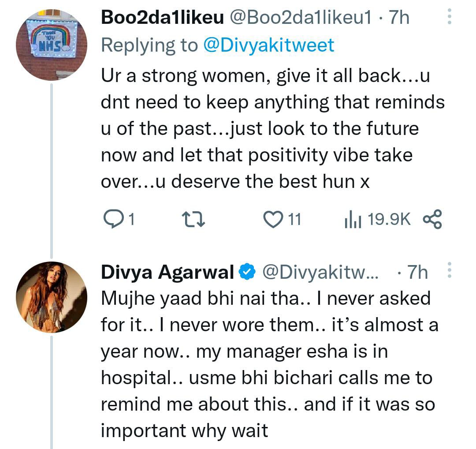Open Boo2da1likeu's NHS rainbow profile picture
The image size is (476, 449).
52,45
